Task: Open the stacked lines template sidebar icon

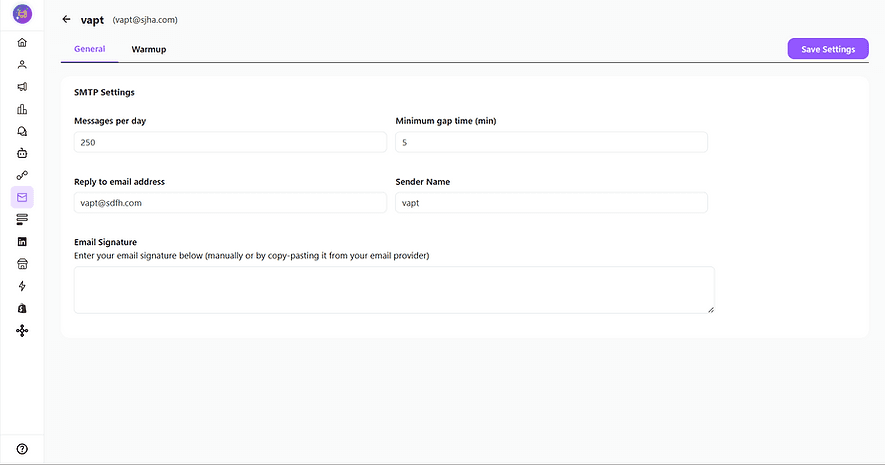Action: click(22, 220)
